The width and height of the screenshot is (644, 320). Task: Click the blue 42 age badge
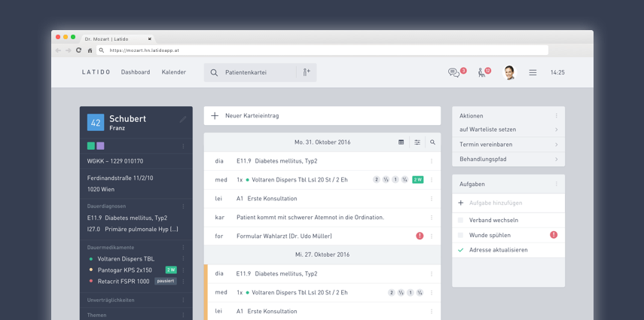pyautogui.click(x=96, y=123)
